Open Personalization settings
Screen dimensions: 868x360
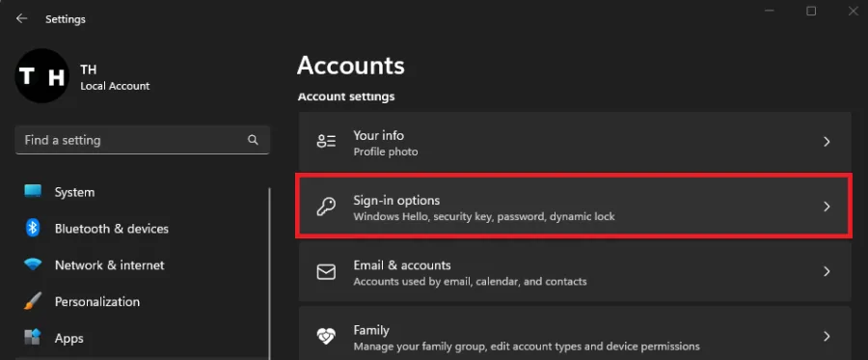[x=97, y=302]
